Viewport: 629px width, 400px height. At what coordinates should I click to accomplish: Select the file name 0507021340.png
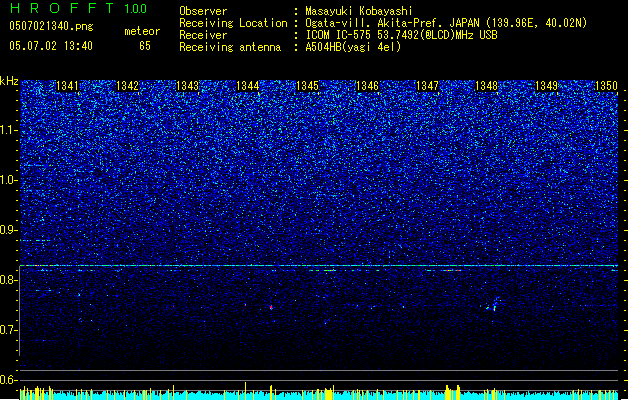click(51, 26)
